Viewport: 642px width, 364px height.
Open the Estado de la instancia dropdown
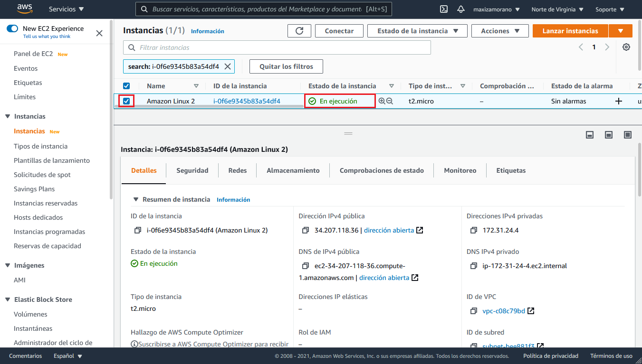(x=418, y=31)
